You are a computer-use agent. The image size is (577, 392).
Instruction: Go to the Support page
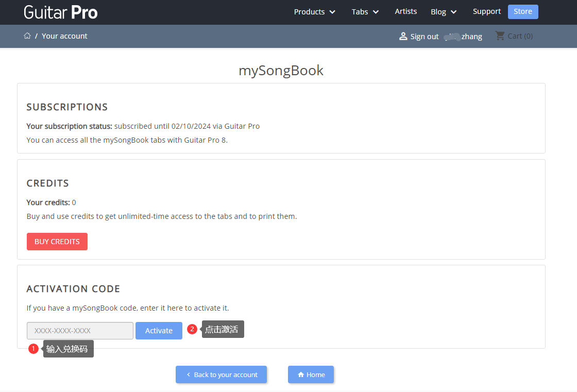point(487,11)
